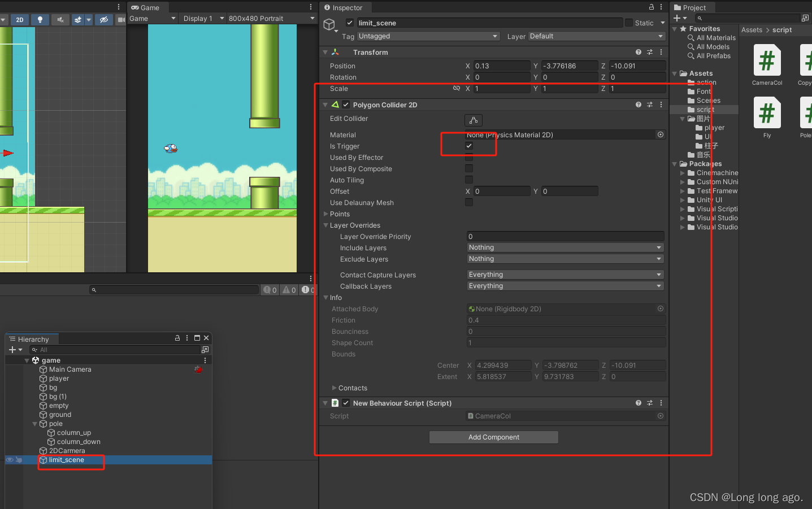Toggle scene audio mute icon
Image resolution: width=812 pixels, height=509 pixels.
[x=60, y=20]
